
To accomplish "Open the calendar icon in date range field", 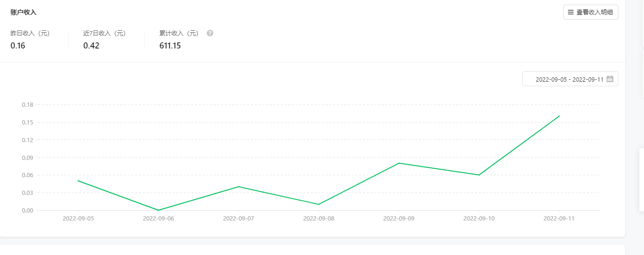I will tap(610, 79).
